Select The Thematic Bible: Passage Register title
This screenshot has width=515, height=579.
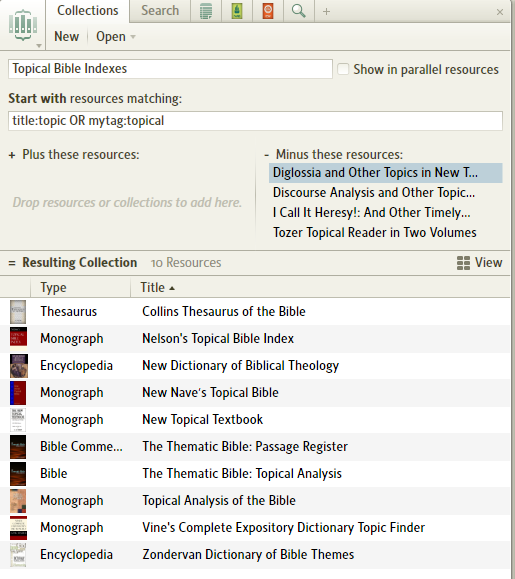[245, 447]
